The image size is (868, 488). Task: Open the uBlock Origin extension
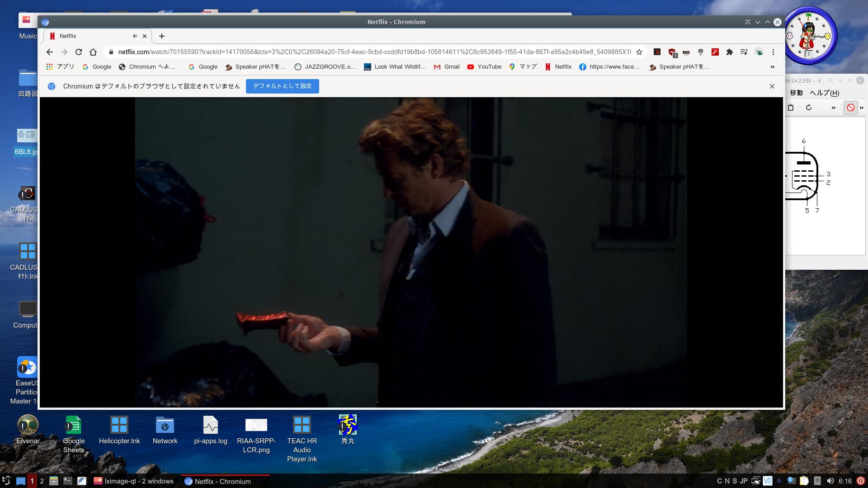[x=671, y=52]
